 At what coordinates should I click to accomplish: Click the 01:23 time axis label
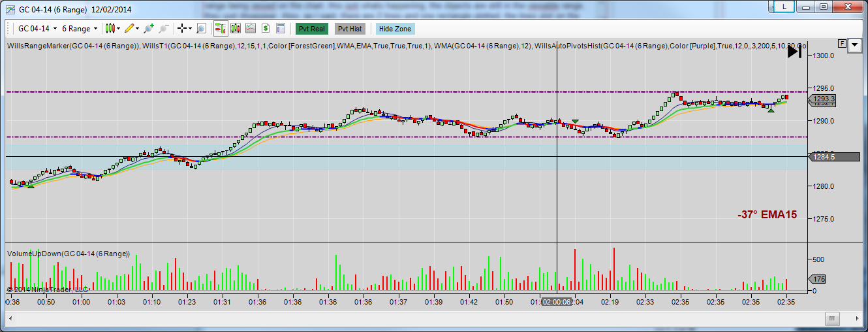click(187, 302)
